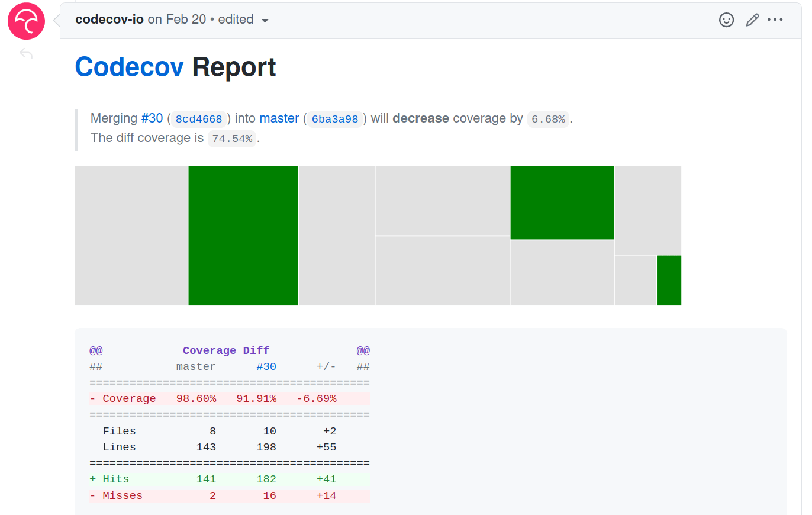Screen dimensions: 812x515
Task: Click the smiley face icon on comment header
Action: pyautogui.click(x=726, y=20)
